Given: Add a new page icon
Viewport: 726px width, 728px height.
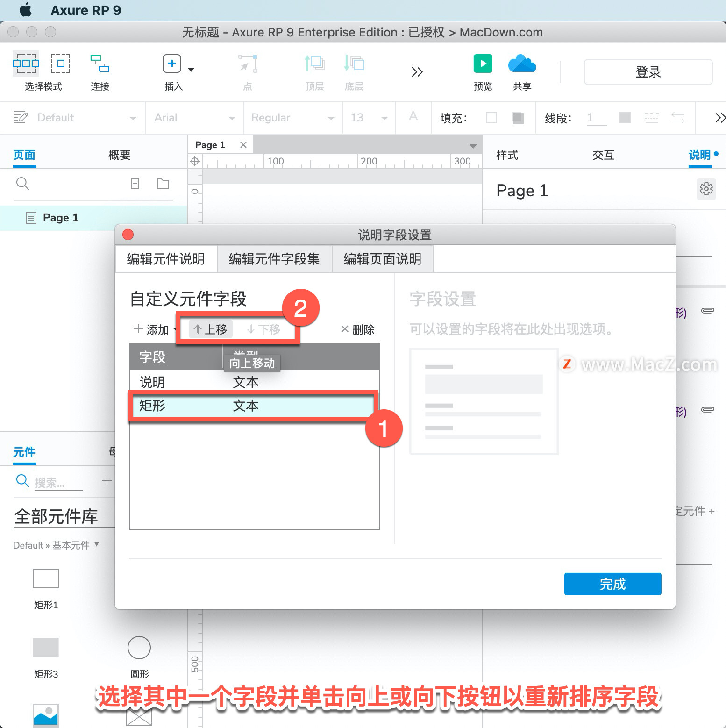Looking at the screenshot, I should click(x=135, y=184).
